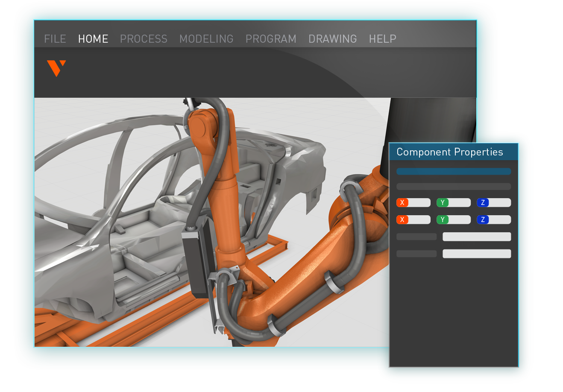
Task: Switch to the HOME tab
Action: click(93, 39)
